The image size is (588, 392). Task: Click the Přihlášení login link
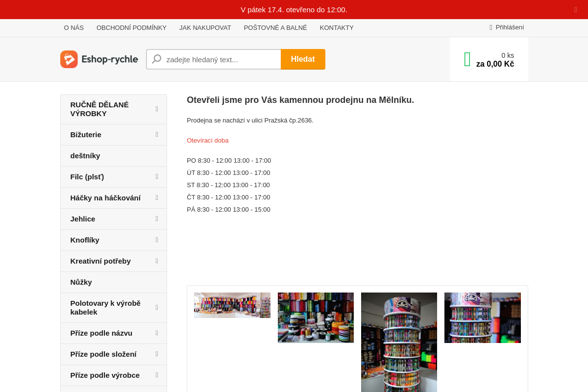click(x=510, y=27)
